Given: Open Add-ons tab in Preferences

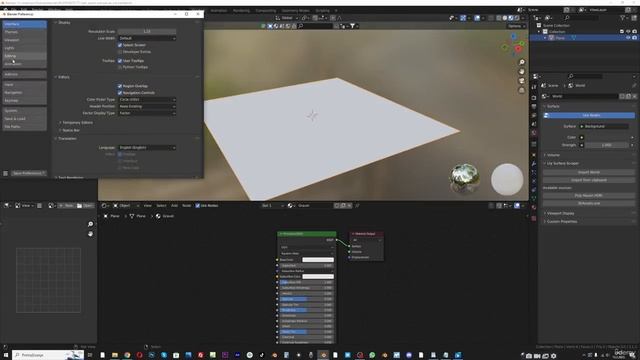Looking at the screenshot, I should point(24,74).
